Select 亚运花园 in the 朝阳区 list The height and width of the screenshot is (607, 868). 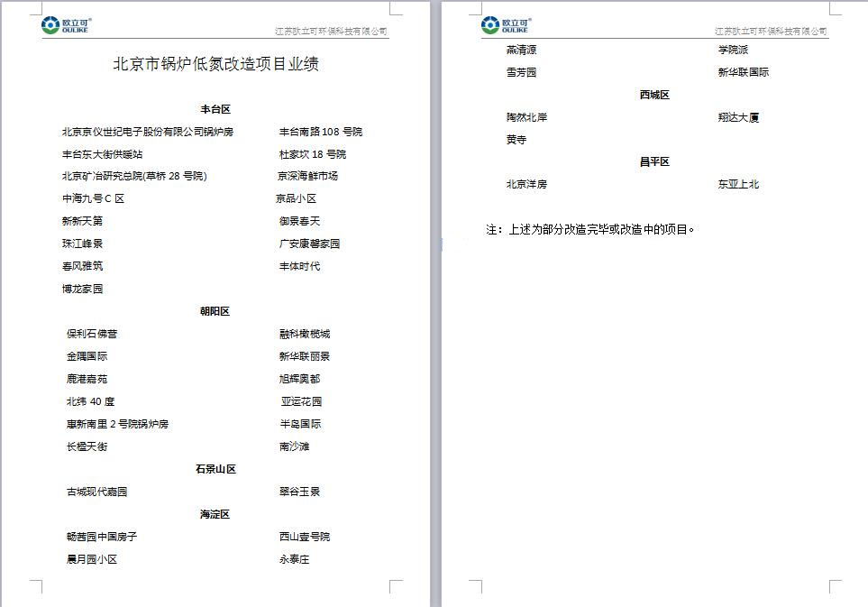[x=301, y=400]
